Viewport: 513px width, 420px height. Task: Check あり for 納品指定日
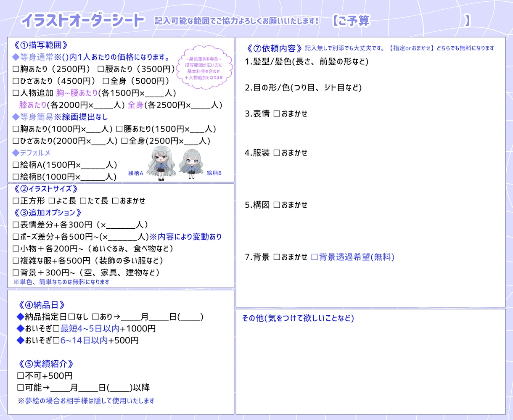pyautogui.click(x=95, y=317)
